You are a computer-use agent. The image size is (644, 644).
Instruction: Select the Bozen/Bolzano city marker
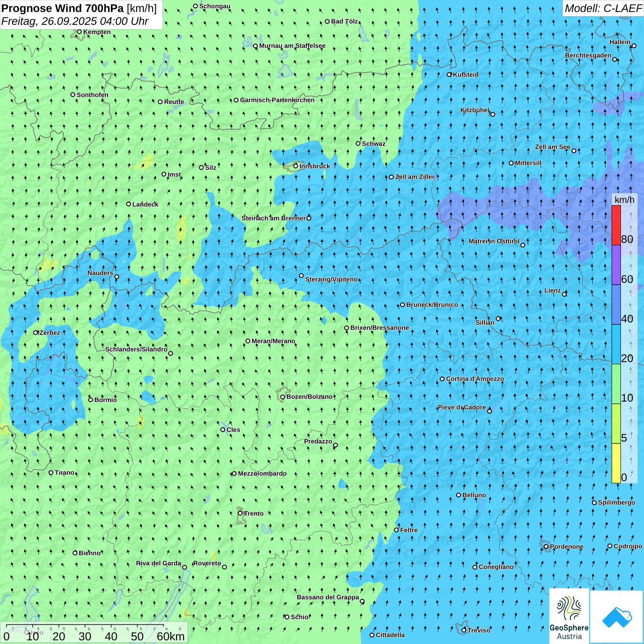282,397
